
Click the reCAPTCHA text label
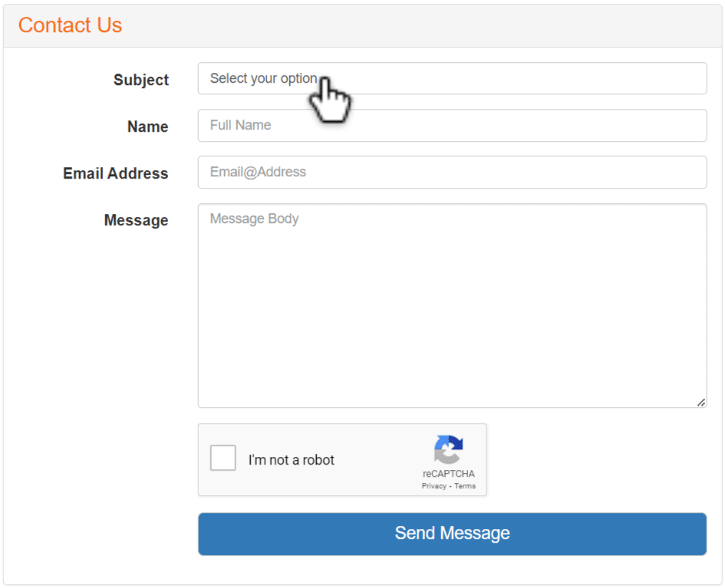tap(449, 474)
